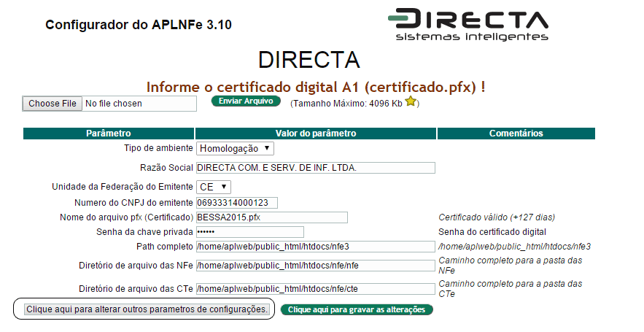644x332 pixels.
Task: Click the Valor do parâmetro column header
Action: (x=315, y=133)
